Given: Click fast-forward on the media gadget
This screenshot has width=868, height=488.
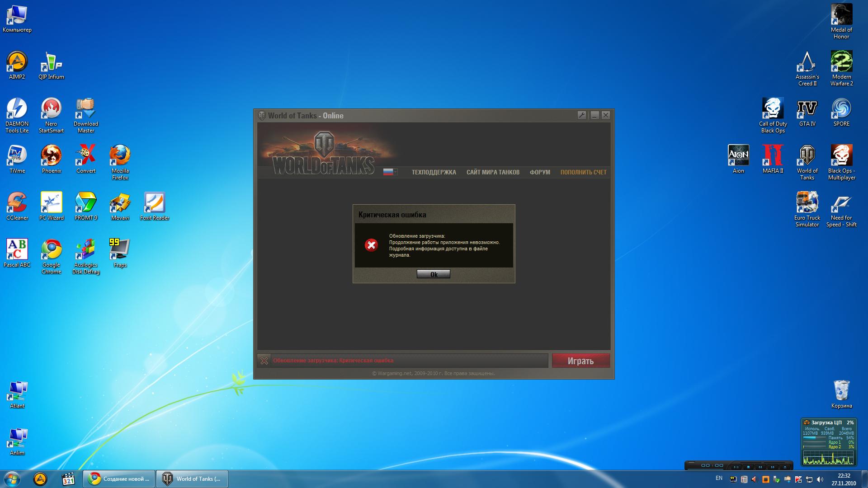Looking at the screenshot, I should [773, 467].
